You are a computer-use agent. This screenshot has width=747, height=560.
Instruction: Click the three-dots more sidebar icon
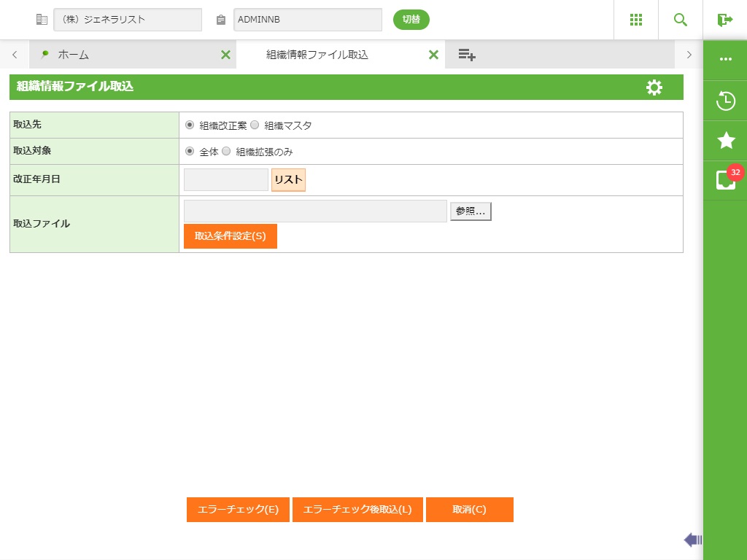725,60
